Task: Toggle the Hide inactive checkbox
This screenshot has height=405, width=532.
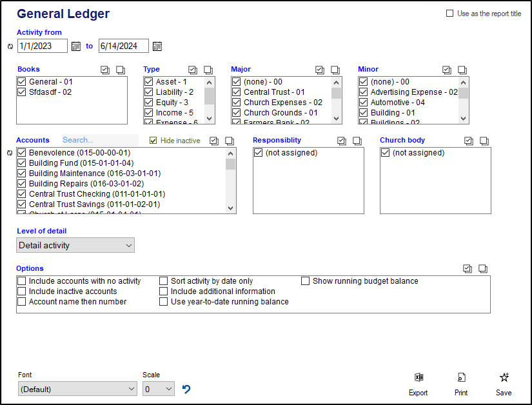Action: [x=153, y=141]
